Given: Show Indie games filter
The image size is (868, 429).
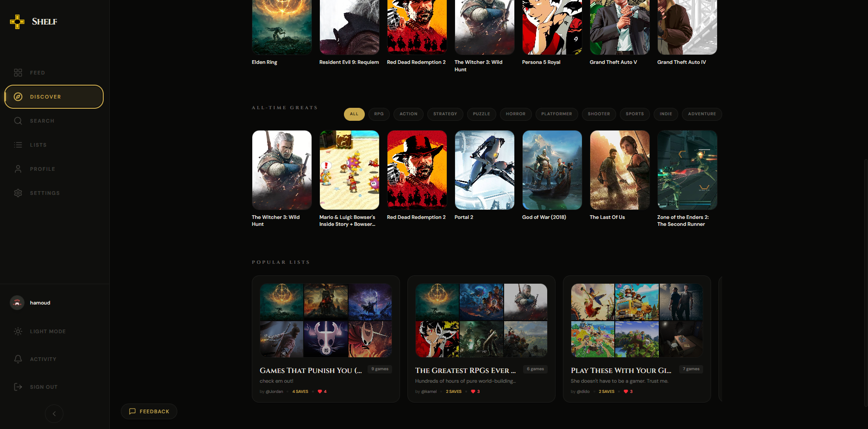Looking at the screenshot, I should tap(666, 114).
